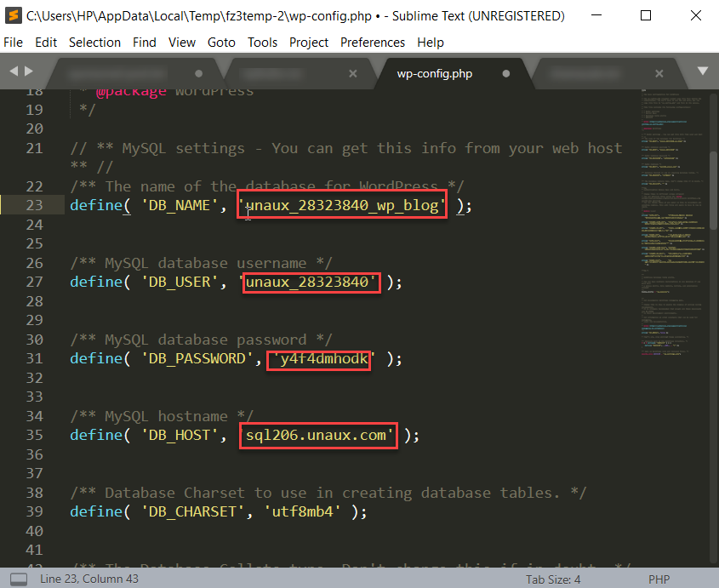This screenshot has width=719, height=588.
Task: Click the 'utf8mb4' charset value
Action: (303, 511)
